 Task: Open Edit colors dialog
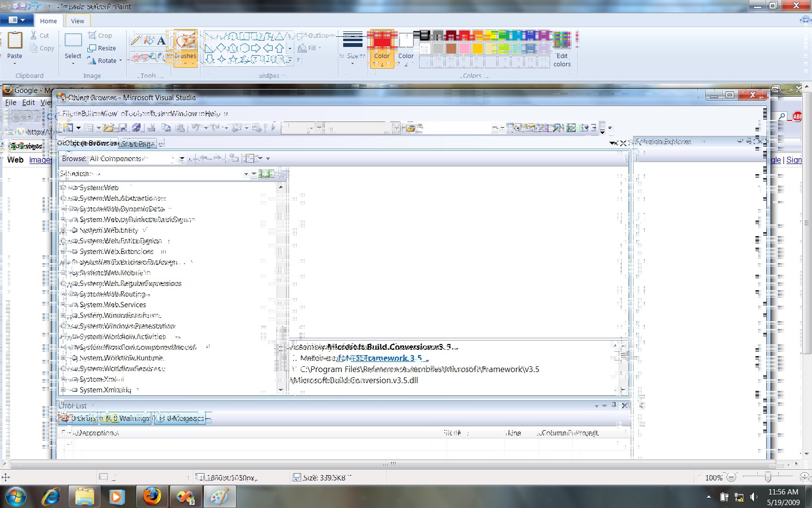tap(562, 49)
